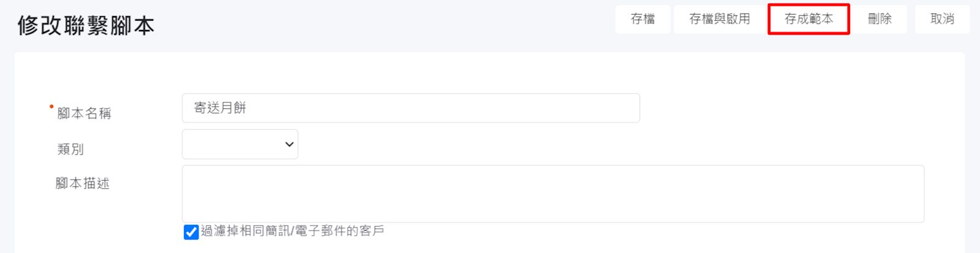
Task: Expand the empty category combo box
Action: (240, 144)
